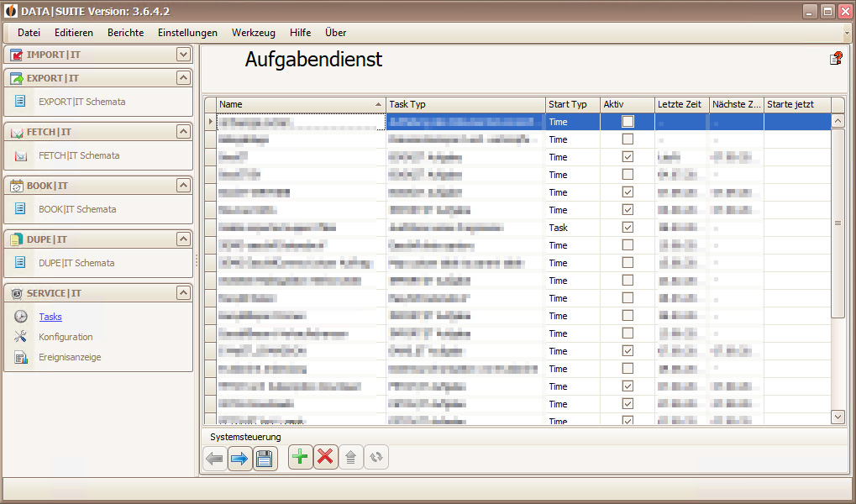Open Konfiguration under SERVICE|IT
The width and height of the screenshot is (856, 504).
[66, 337]
